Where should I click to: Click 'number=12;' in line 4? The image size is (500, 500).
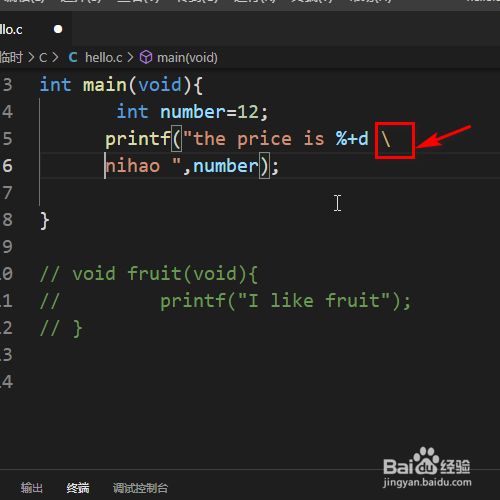[214, 112]
